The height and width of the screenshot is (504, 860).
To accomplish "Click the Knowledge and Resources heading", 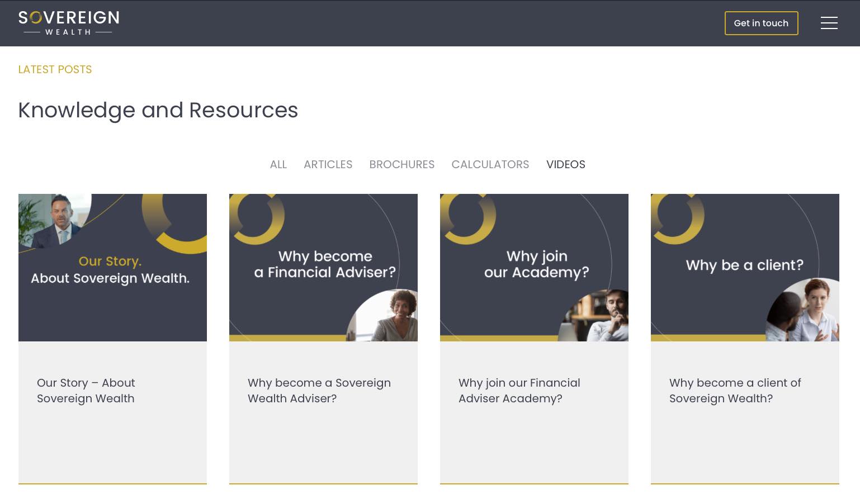I will click(158, 110).
